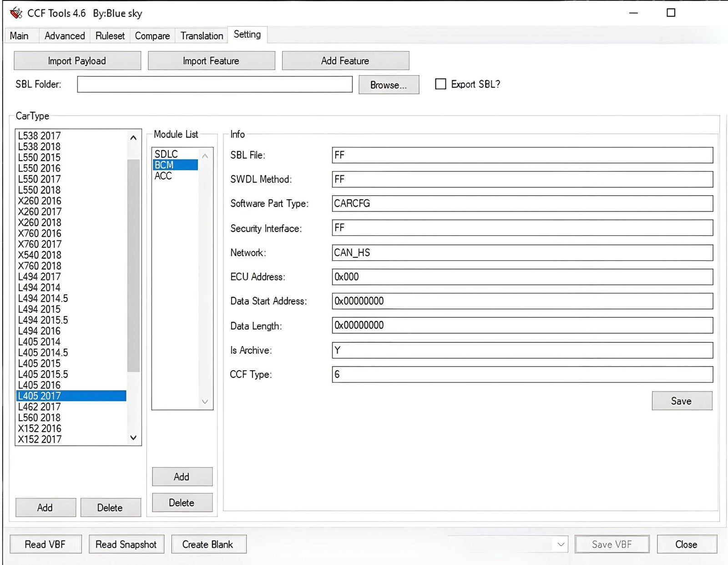Click the Read VBF button
Screen dimensions: 728x565
pos(45,544)
